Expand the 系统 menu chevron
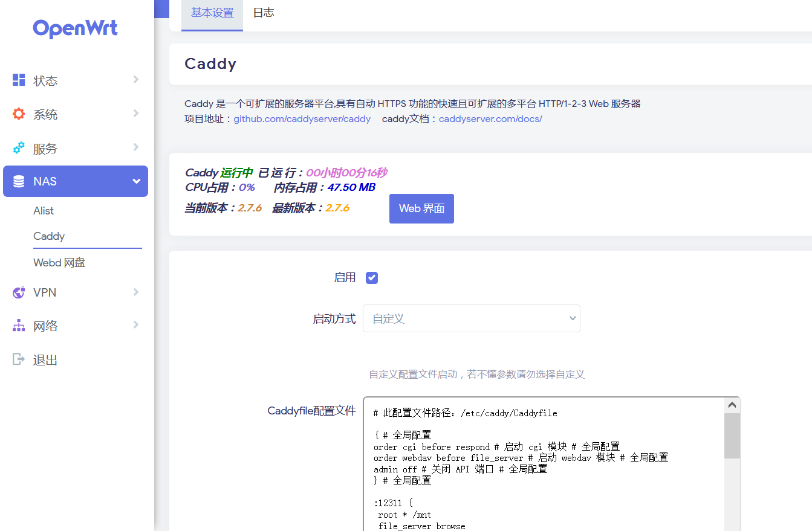This screenshot has height=531, width=812. [136, 113]
